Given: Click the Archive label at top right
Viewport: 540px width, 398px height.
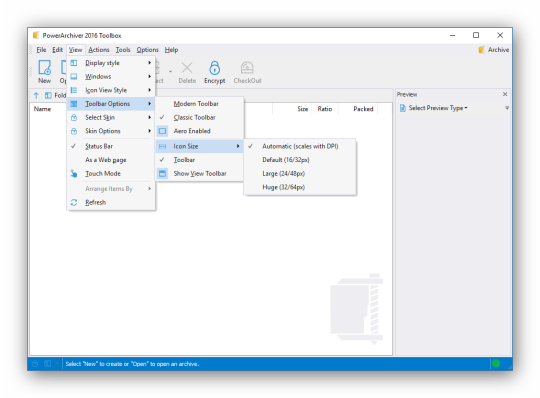Looking at the screenshot, I should coord(498,50).
